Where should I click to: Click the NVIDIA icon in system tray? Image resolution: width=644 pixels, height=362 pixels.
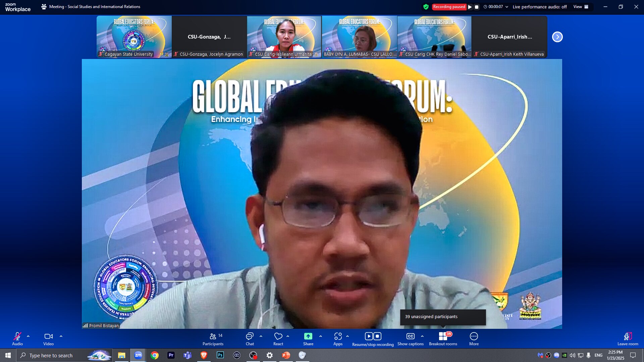pyautogui.click(x=565, y=355)
